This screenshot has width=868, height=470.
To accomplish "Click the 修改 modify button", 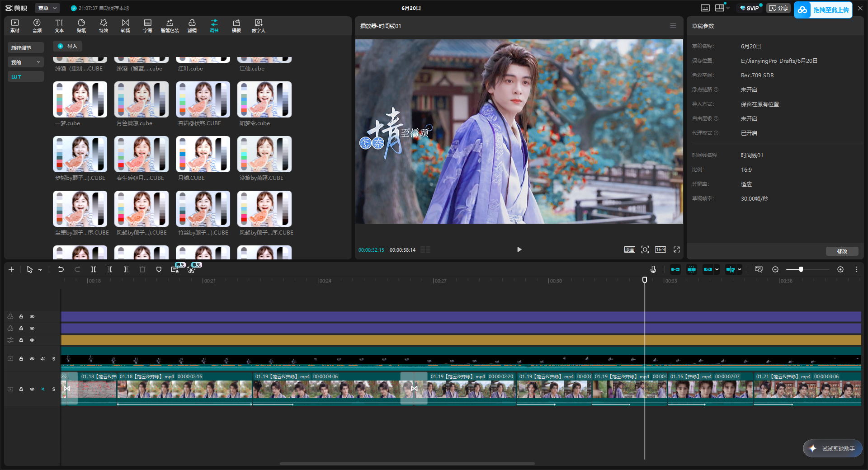I will [x=842, y=251].
